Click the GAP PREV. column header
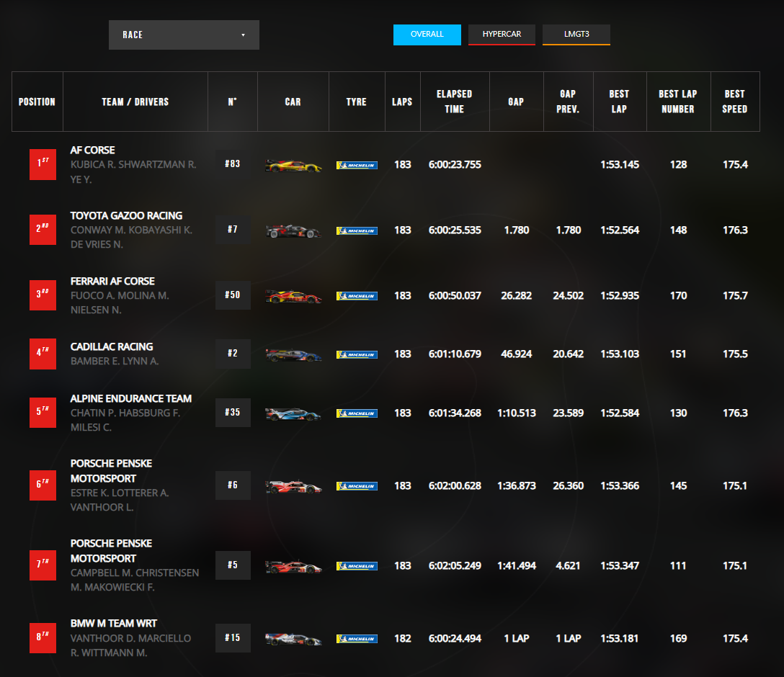The width and height of the screenshot is (784, 677). [568, 102]
